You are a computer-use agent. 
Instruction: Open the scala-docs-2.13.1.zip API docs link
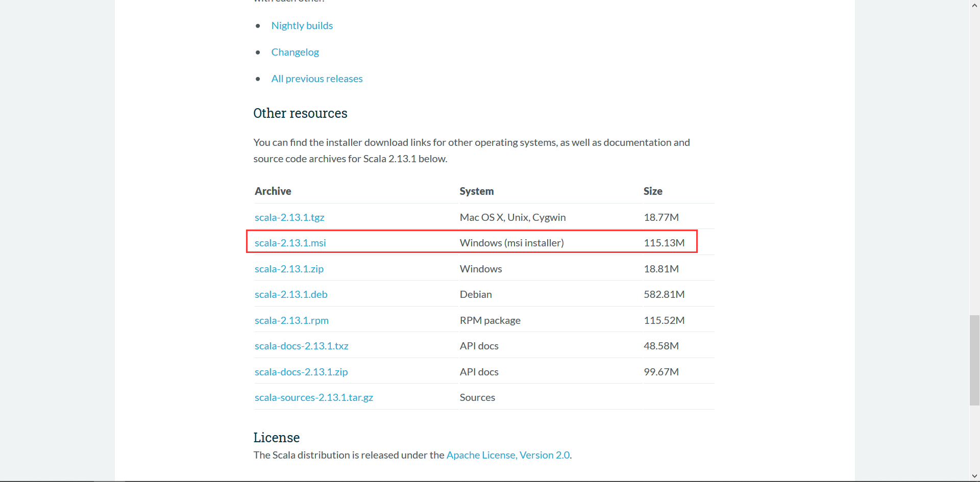click(x=301, y=372)
